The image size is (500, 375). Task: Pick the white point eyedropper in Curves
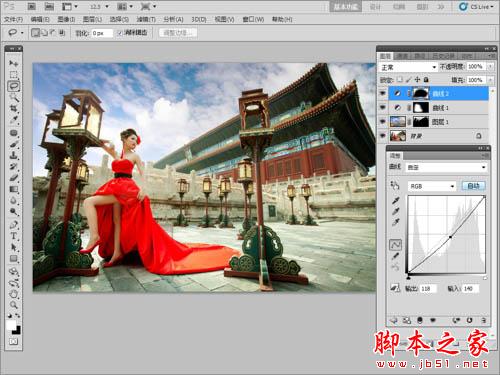pos(396,222)
